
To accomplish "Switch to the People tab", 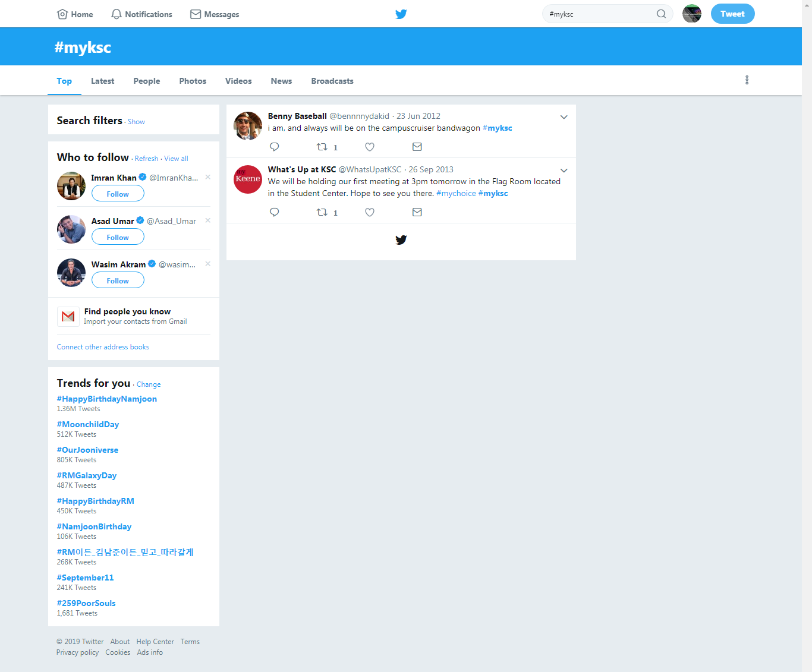I will [147, 81].
